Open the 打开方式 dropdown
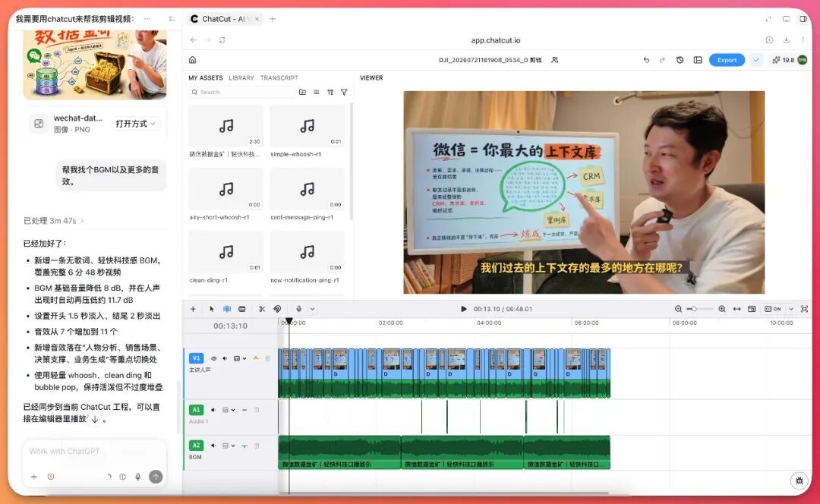Screen dimensions: 820x504 [x=135, y=124]
